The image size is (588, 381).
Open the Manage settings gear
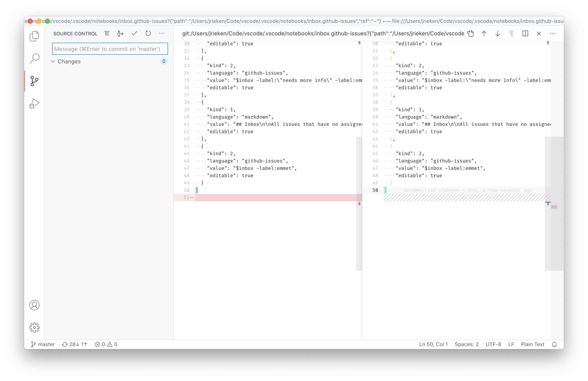34,328
